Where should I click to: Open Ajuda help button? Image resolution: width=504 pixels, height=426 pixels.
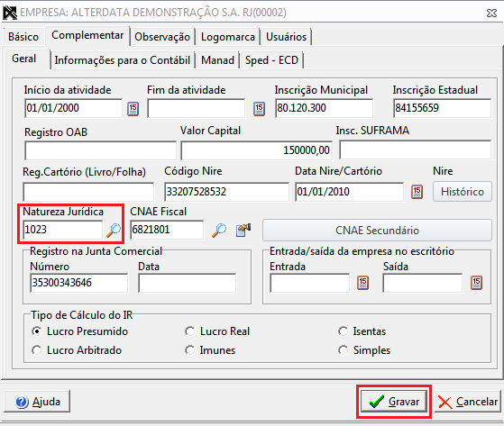coord(37,402)
